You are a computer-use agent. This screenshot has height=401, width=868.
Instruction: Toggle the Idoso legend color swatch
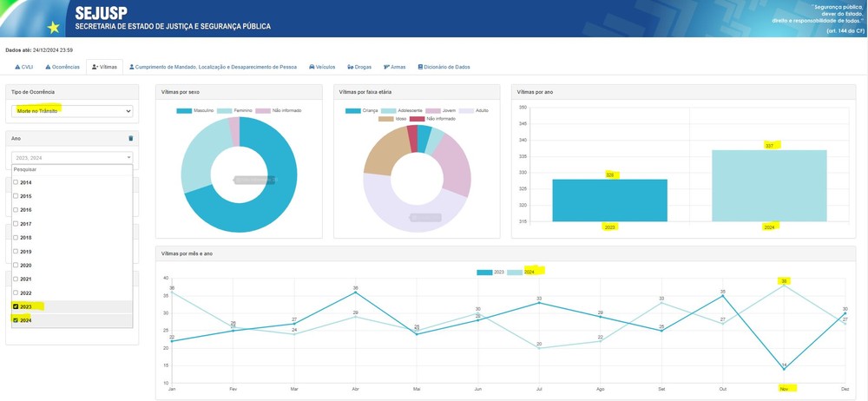[x=386, y=119]
